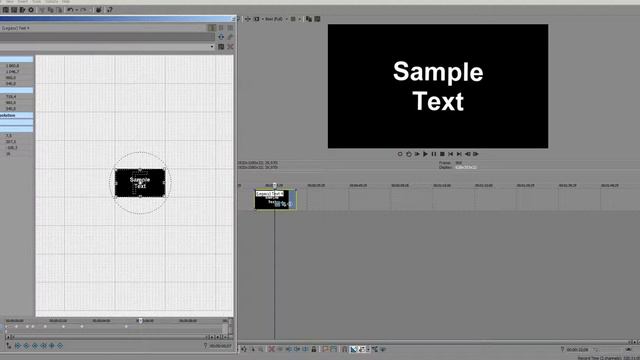
Task: Click the Sample Text event on timeline
Action: pyautogui.click(x=275, y=200)
